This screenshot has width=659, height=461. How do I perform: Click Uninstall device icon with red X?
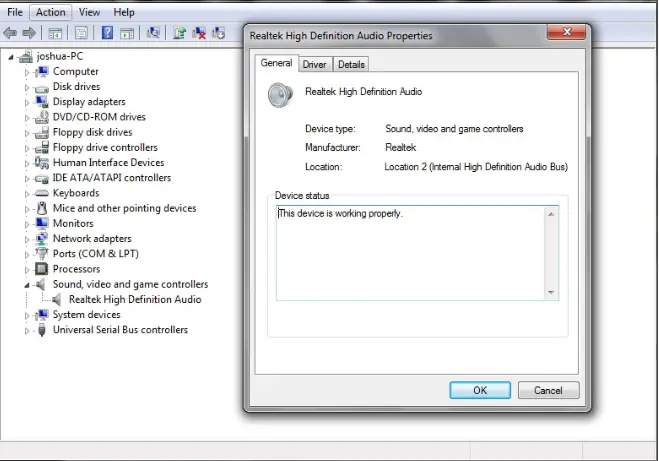pos(199,33)
